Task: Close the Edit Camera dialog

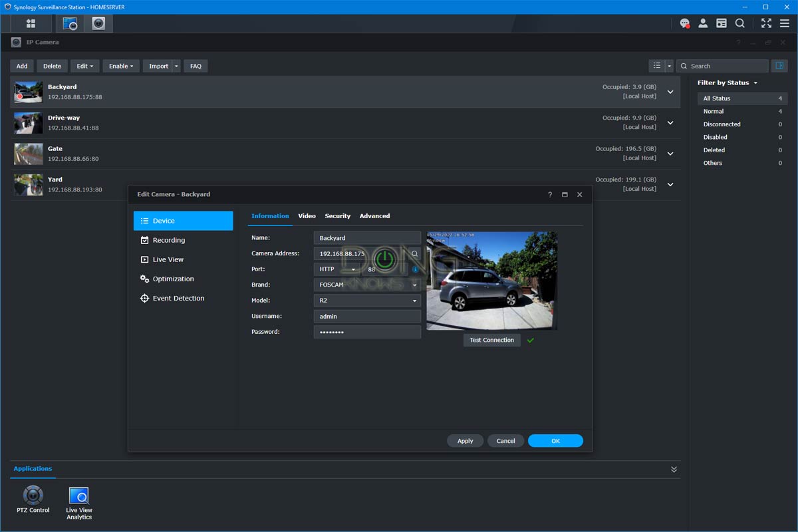Action: pos(580,195)
